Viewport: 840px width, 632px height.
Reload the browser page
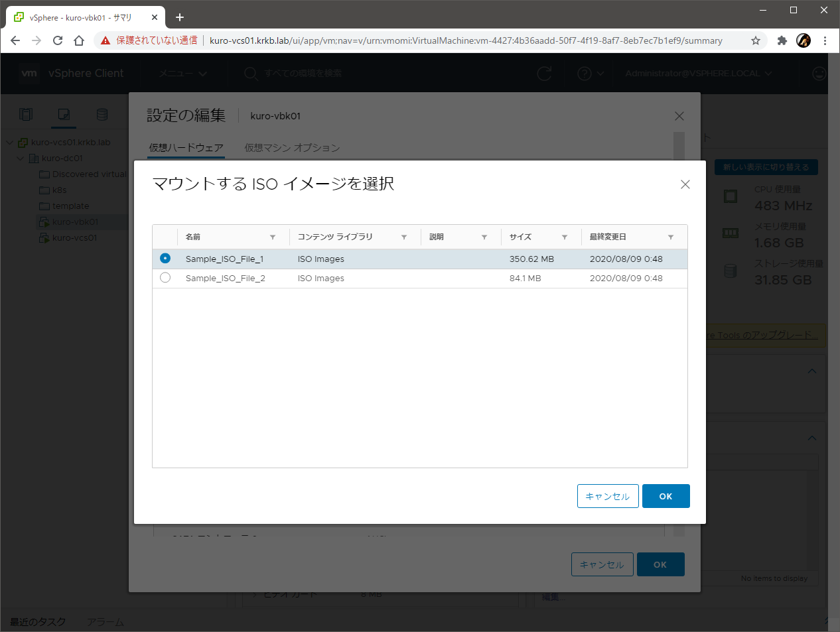pos(58,40)
